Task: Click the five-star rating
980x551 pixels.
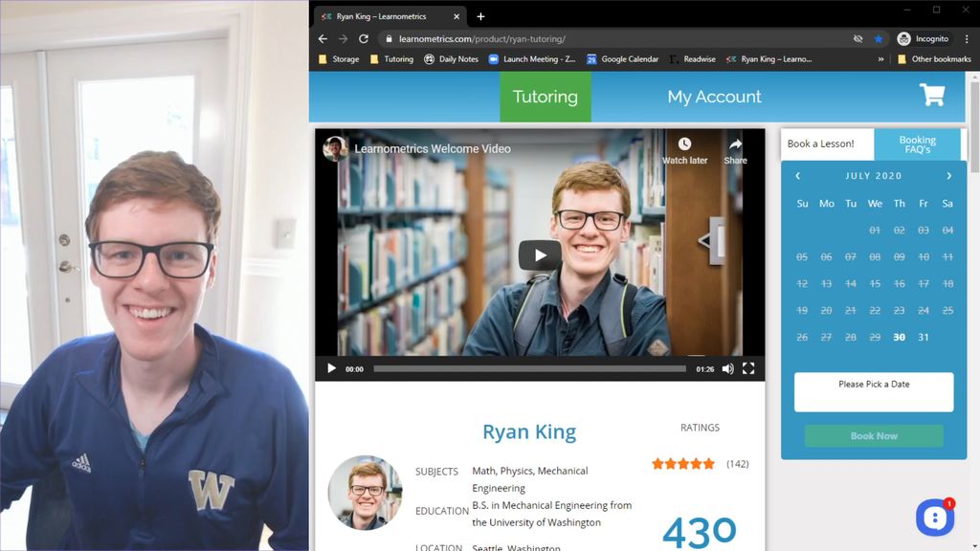Action: pyautogui.click(x=682, y=464)
